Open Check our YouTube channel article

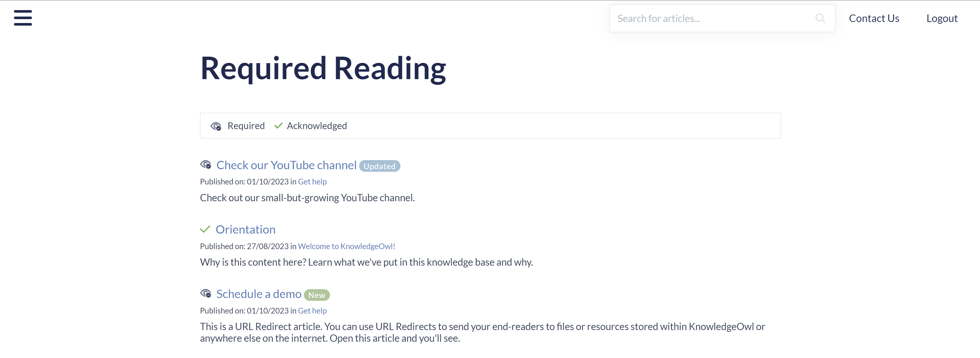(x=286, y=165)
